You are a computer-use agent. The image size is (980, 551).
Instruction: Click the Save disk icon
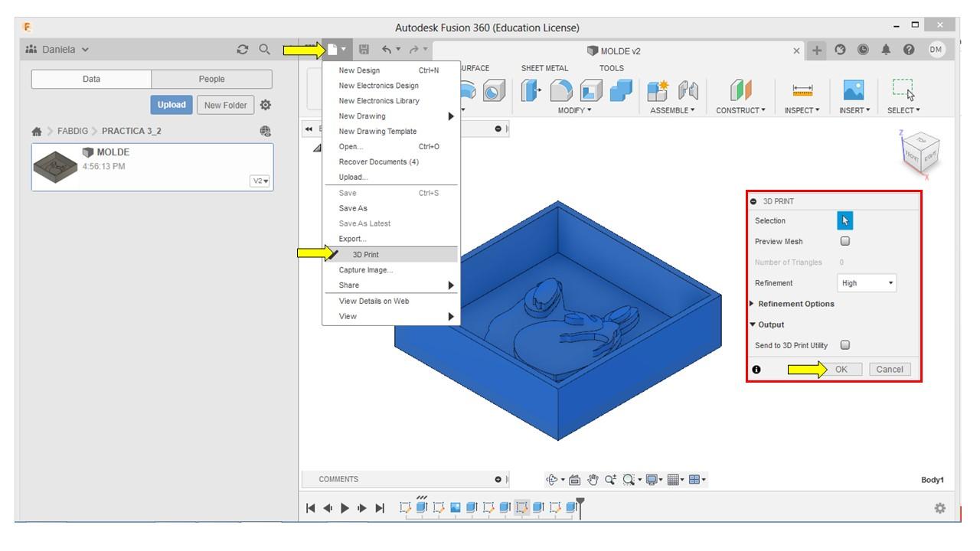[x=364, y=51]
